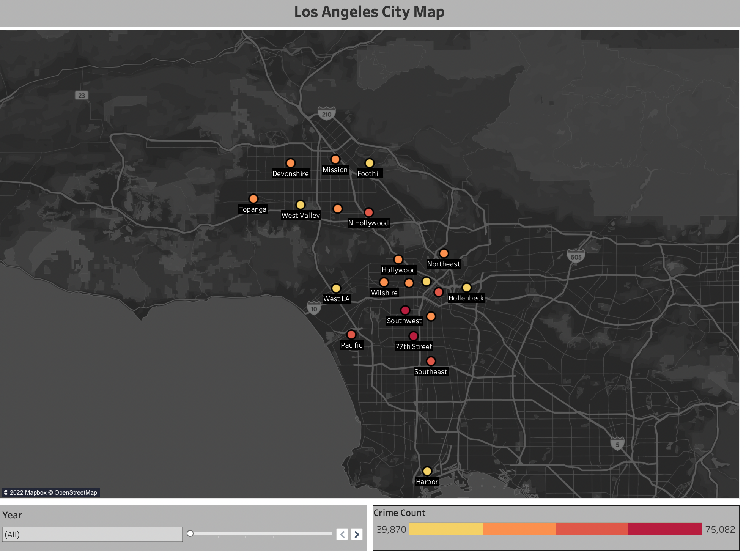Click the Topanga district circle

[x=253, y=198]
